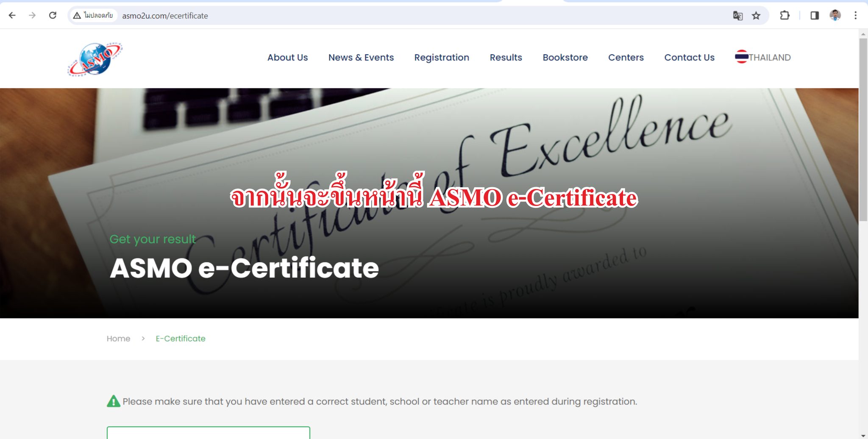Toggle the browser side panel
Image resolution: width=868 pixels, height=439 pixels.
pyautogui.click(x=815, y=16)
